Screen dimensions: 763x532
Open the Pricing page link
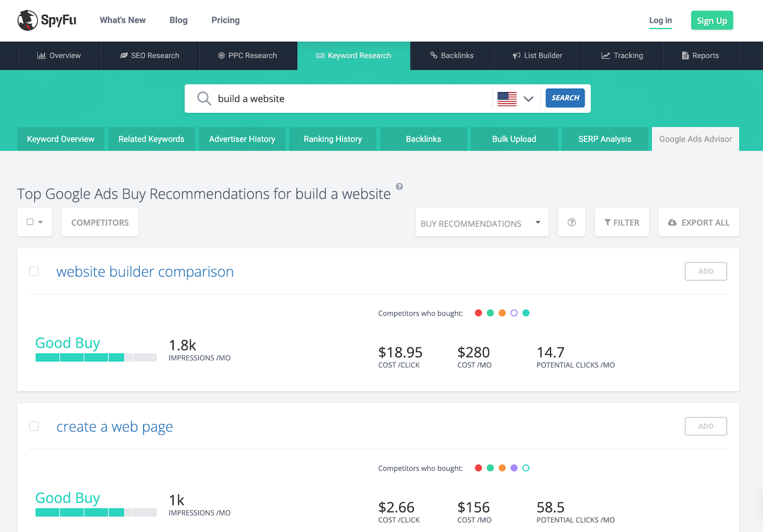(x=226, y=20)
